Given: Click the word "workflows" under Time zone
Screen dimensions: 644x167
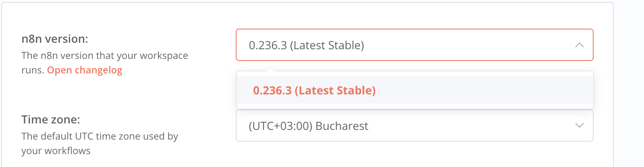Looking at the screenshot, I should tap(67, 151).
